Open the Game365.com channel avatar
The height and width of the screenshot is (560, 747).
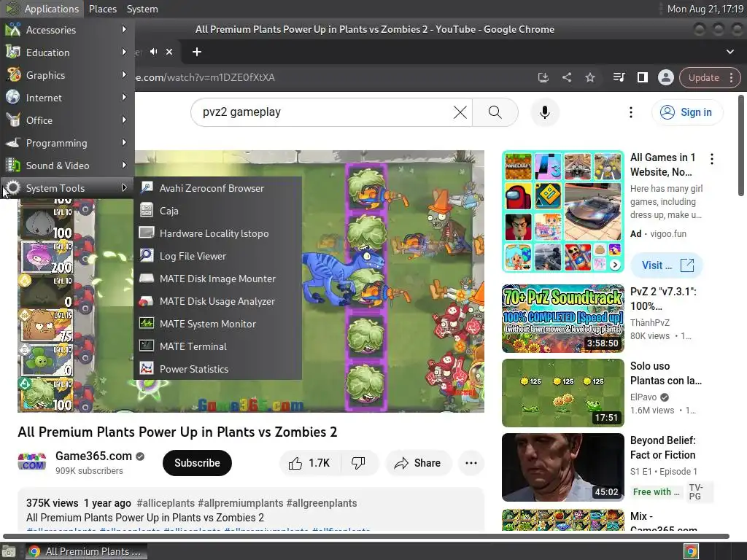click(x=32, y=463)
